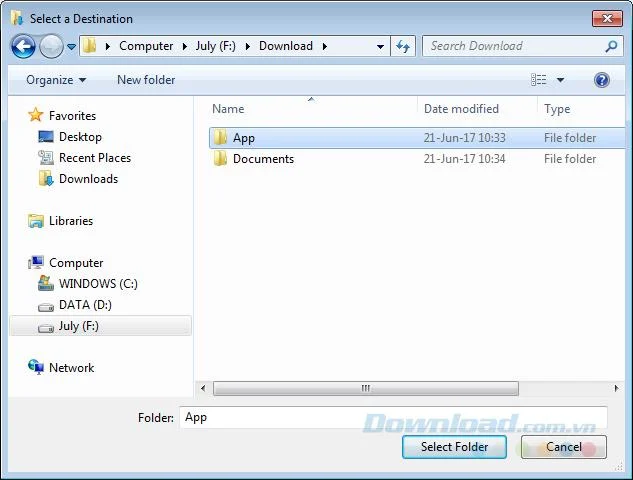Viewport: 633px width, 480px height.
Task: Open Help with the question mark icon
Action: coord(602,80)
